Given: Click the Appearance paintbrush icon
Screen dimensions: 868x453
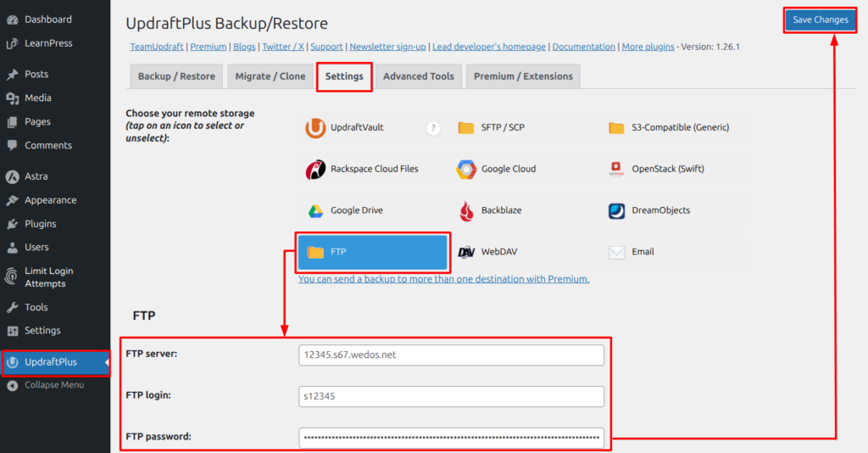Looking at the screenshot, I should coord(12,200).
